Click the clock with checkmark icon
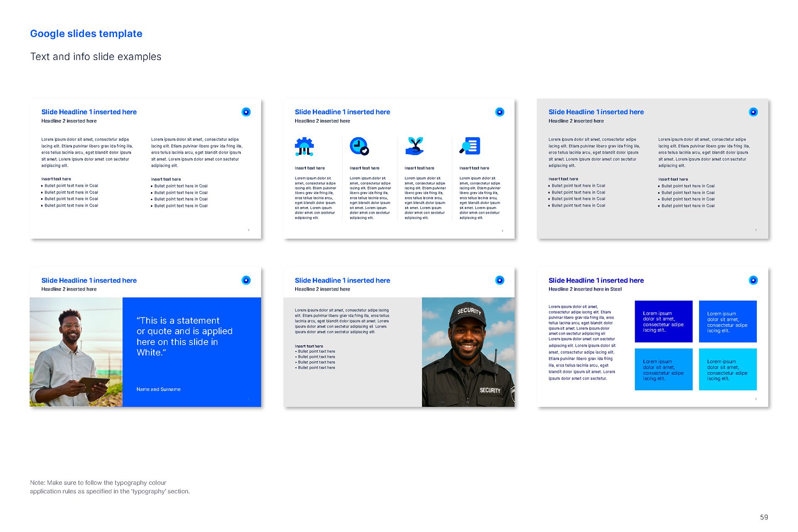 point(359,146)
